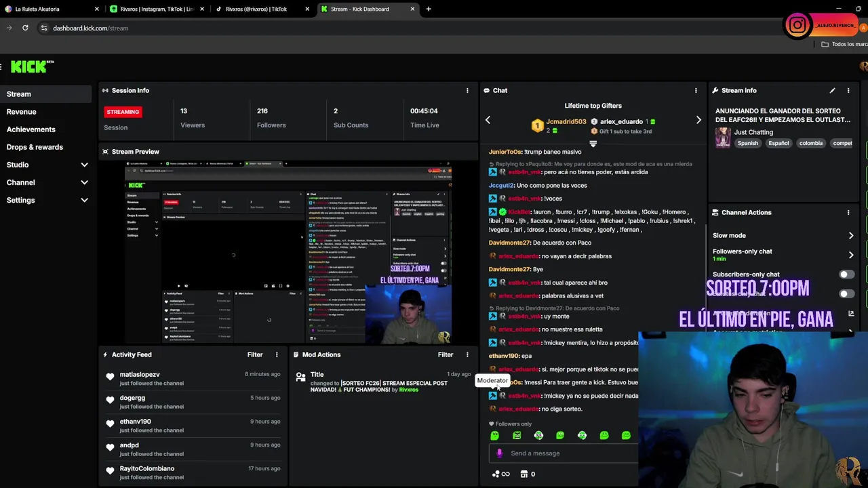Open the Revenue sidebar page
This screenshot has height=488, width=868.
point(46,112)
